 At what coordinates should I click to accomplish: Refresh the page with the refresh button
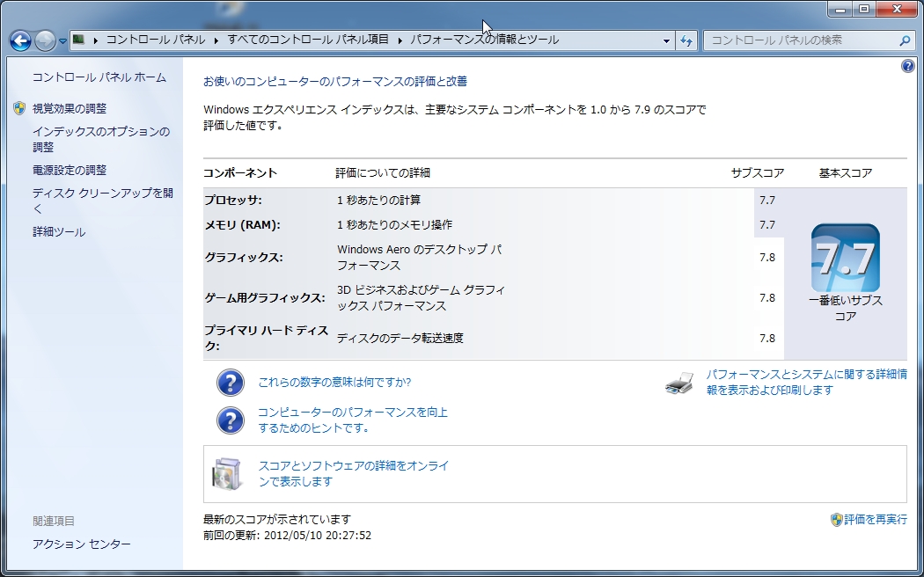[686, 40]
